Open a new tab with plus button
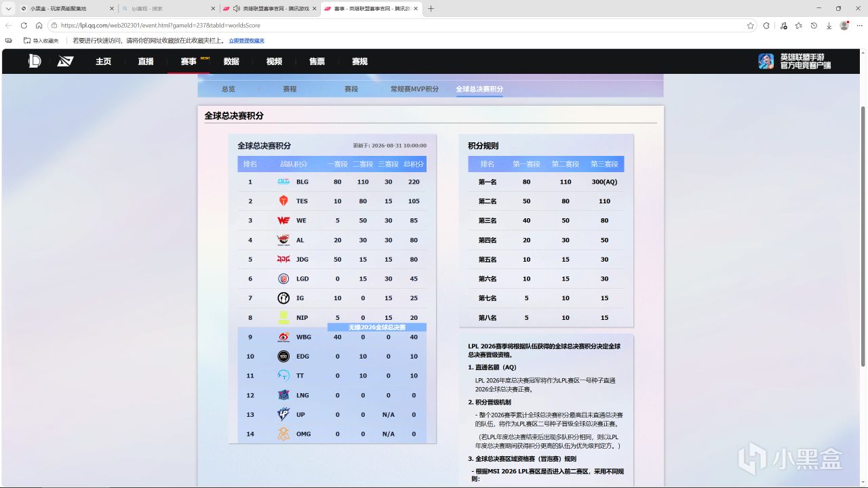Screen dimensions: 868x488 (x=431, y=9)
